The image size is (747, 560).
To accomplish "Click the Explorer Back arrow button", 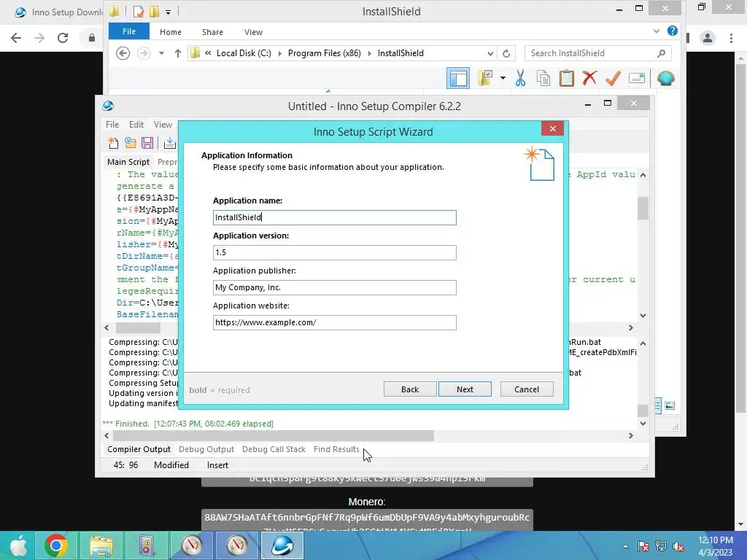I will 123,52.
